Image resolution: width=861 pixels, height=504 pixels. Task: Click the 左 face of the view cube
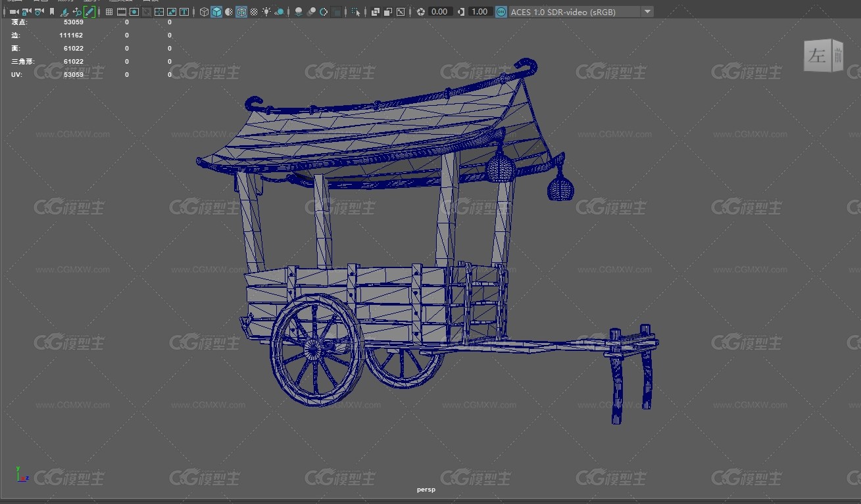[x=816, y=57]
